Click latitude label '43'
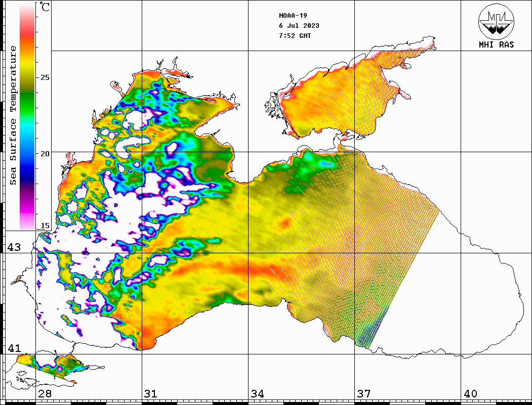Screen dimensions: 532x405 (14, 247)
